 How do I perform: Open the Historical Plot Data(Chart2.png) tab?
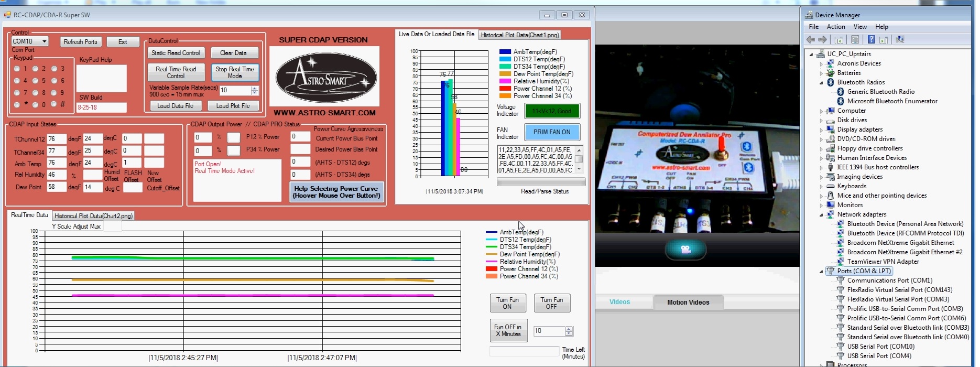click(x=94, y=216)
